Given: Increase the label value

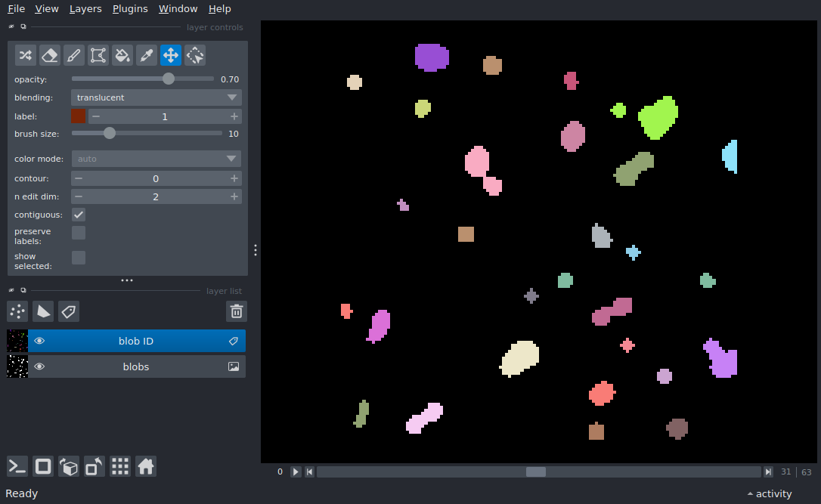Looking at the screenshot, I should (x=234, y=116).
